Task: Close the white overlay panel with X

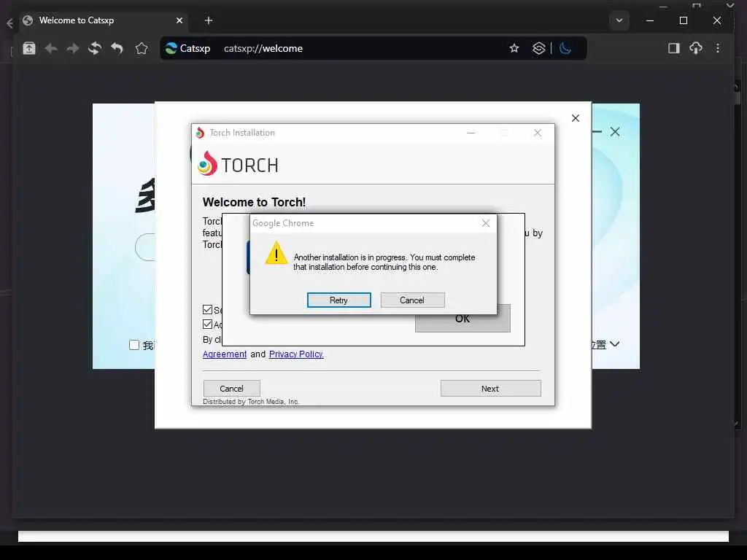Action: coord(576,118)
